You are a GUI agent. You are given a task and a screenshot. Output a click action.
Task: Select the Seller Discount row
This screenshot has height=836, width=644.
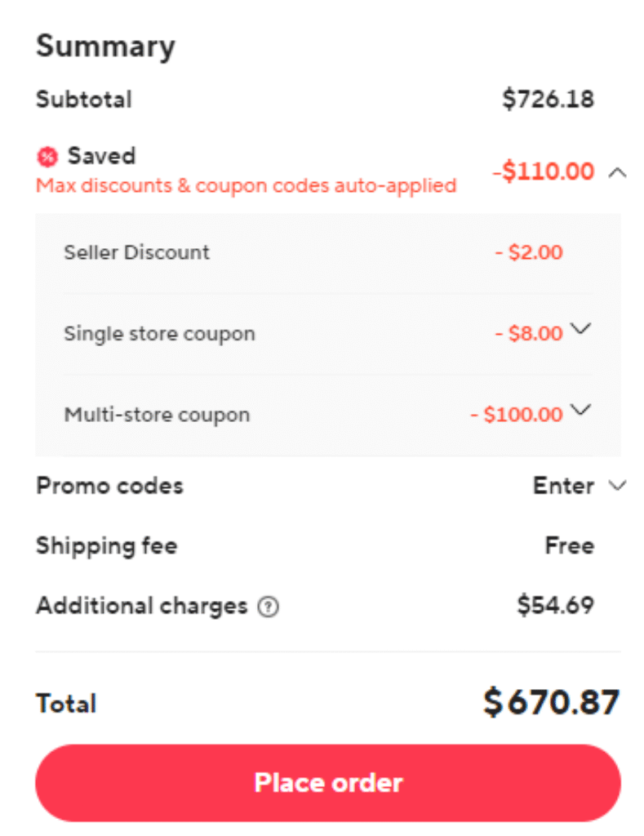click(x=328, y=252)
